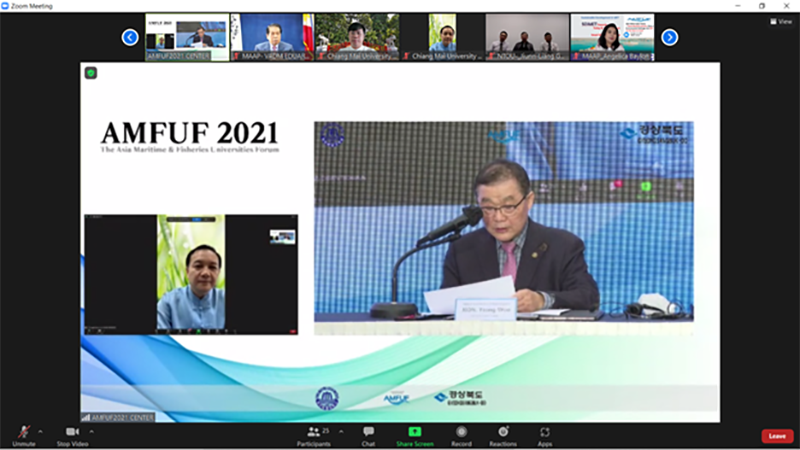
Task: Show previous participants with left arrow
Action: point(130,37)
